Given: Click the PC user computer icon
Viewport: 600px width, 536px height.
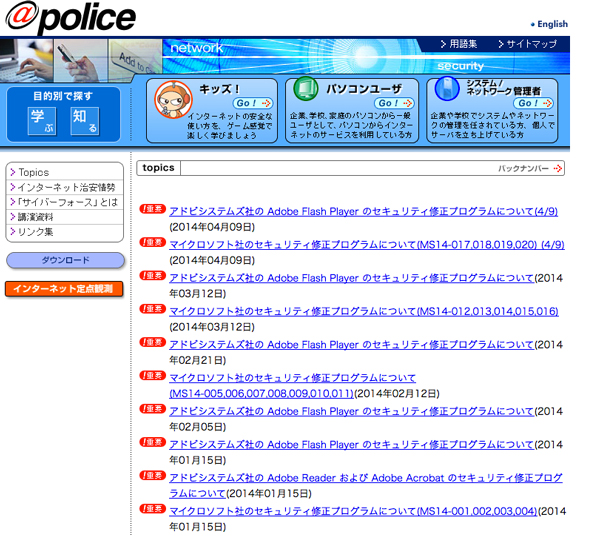Looking at the screenshot, I should pyautogui.click(x=304, y=91).
